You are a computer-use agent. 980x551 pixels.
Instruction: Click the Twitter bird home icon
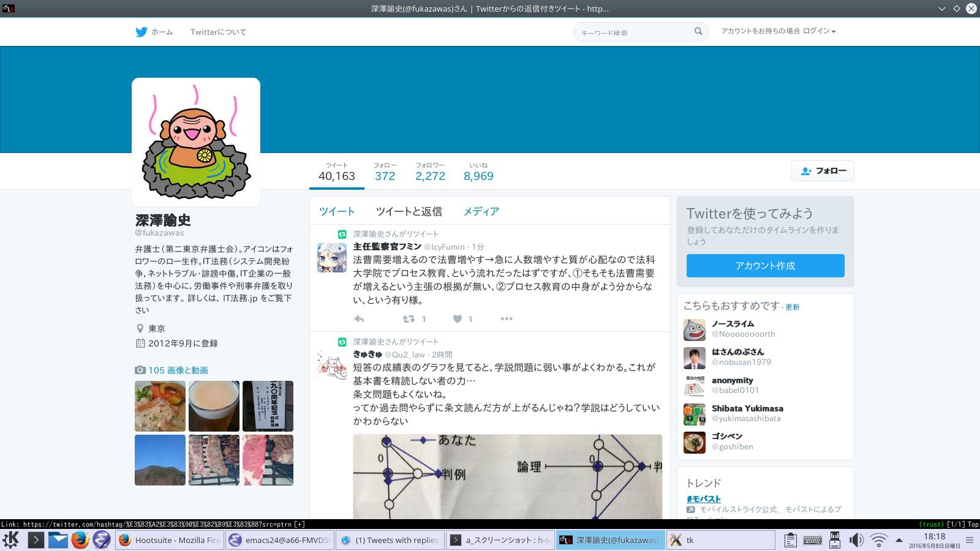point(141,32)
